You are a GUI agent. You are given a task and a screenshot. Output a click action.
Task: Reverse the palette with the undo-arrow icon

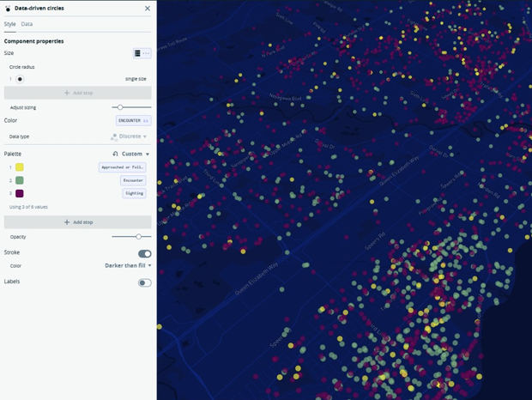[115, 154]
